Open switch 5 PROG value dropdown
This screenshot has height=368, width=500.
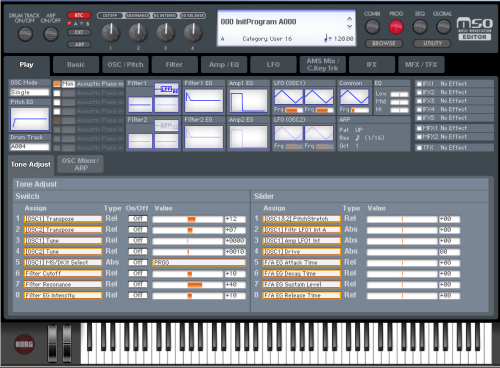point(199,263)
